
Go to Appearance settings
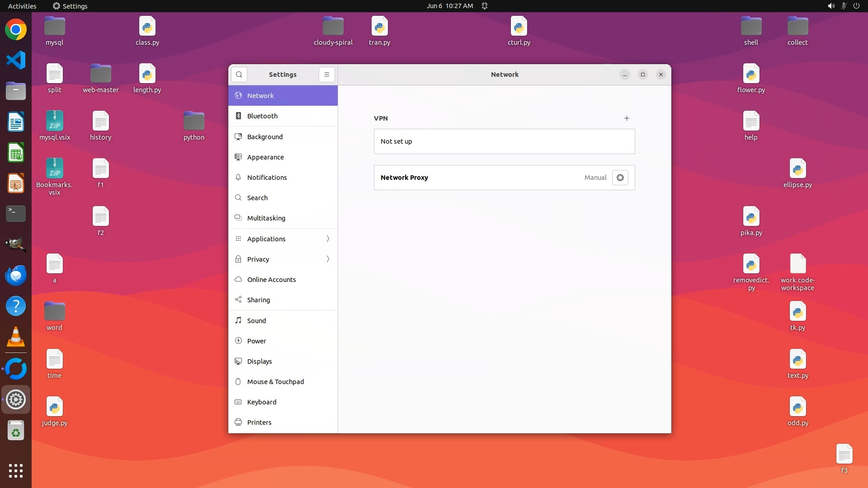click(265, 157)
